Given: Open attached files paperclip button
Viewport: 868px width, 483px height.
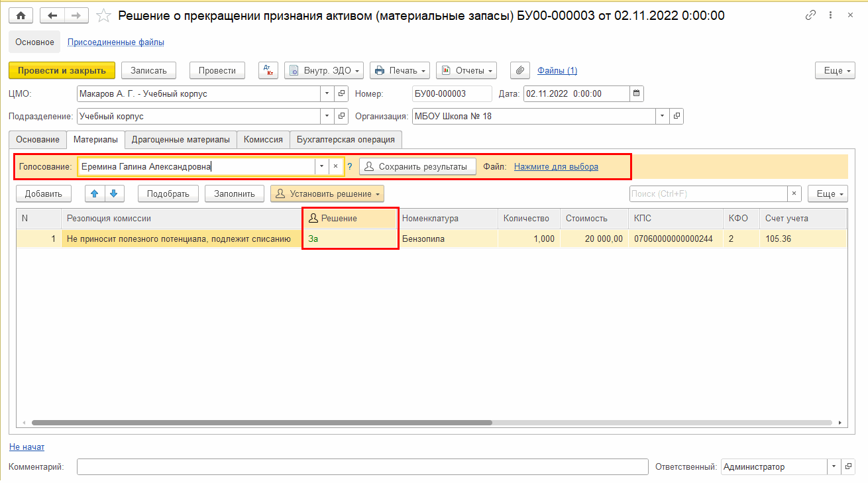Looking at the screenshot, I should pyautogui.click(x=520, y=70).
